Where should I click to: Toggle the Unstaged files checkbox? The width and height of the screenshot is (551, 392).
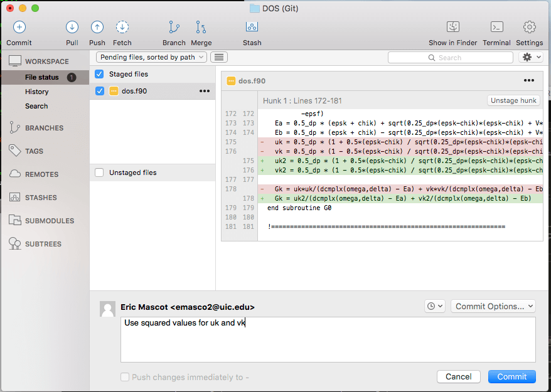pos(99,172)
